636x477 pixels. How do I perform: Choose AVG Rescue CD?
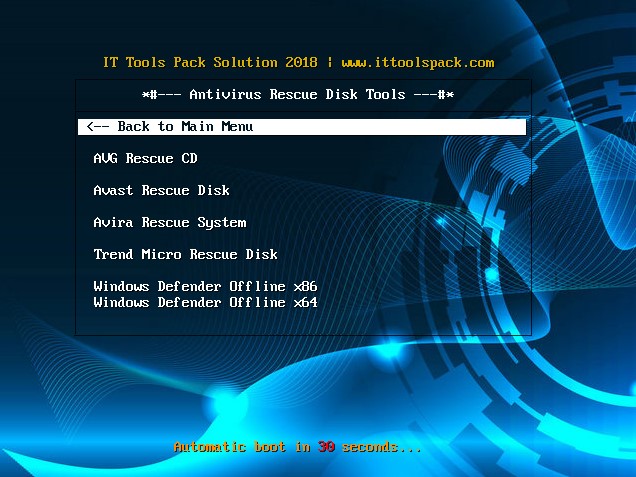[145, 158]
